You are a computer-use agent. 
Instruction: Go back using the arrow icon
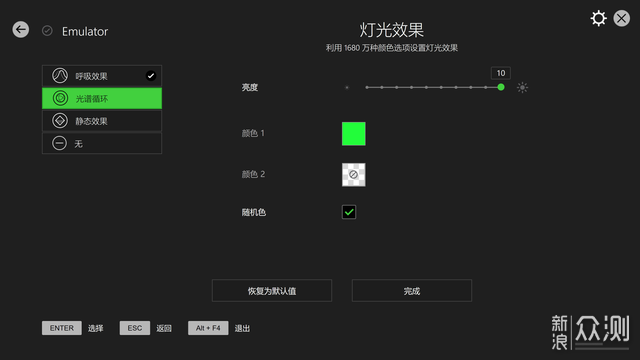coord(20,29)
